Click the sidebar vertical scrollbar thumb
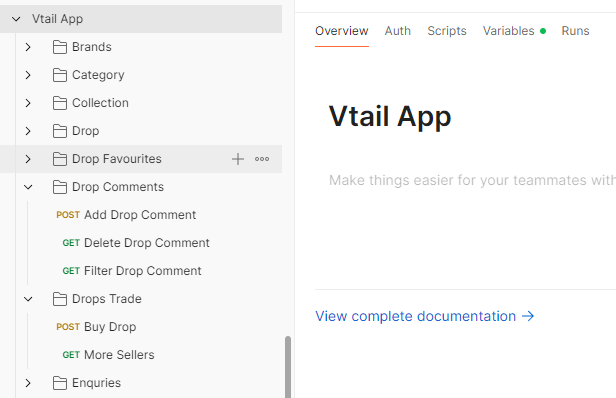The image size is (616, 398). coord(288,367)
